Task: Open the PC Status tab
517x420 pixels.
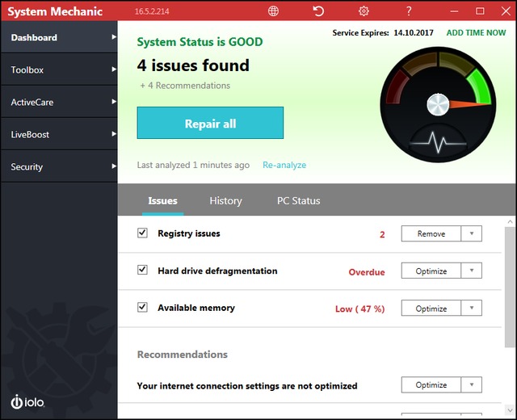Action: [298, 201]
